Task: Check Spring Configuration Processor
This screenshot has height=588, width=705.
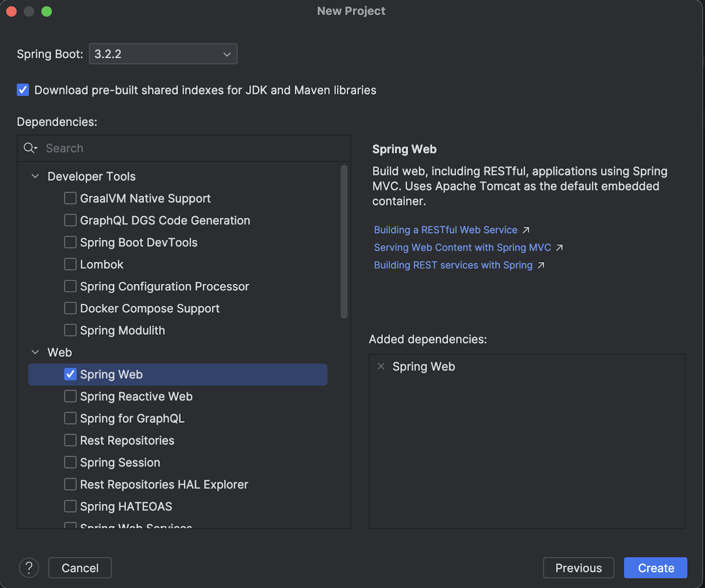Action: pyautogui.click(x=70, y=286)
